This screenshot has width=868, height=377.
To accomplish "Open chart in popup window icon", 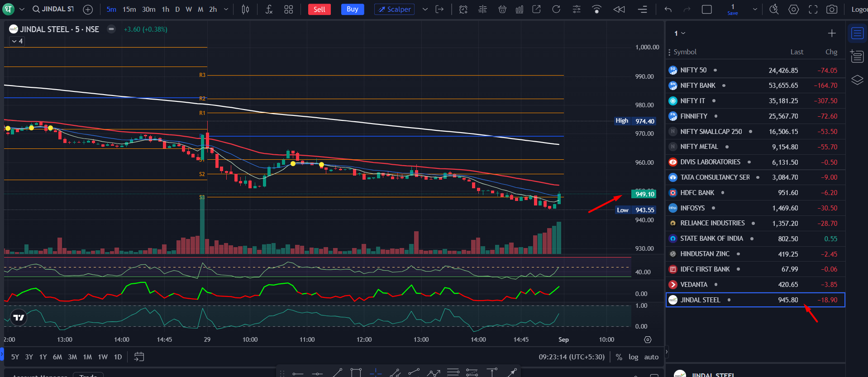I will coord(537,9).
